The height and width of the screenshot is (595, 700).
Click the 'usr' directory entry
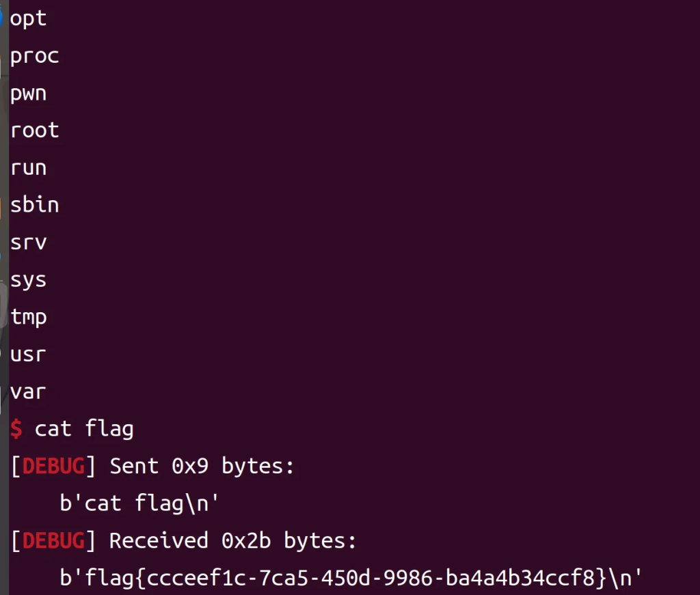click(x=28, y=355)
